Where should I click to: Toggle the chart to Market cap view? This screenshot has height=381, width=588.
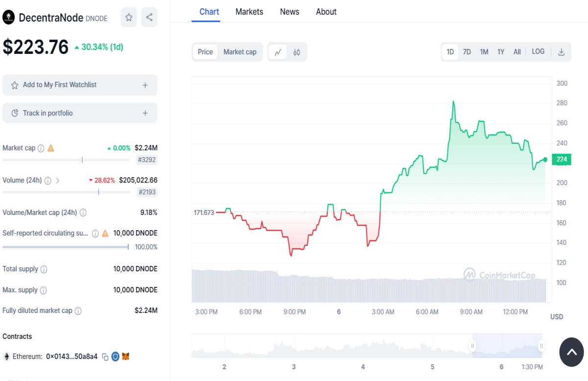(x=240, y=52)
